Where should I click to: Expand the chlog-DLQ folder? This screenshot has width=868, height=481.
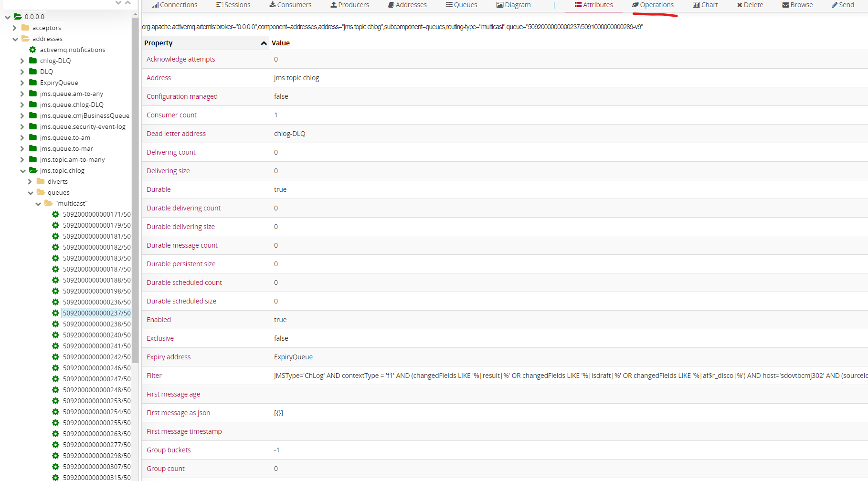pos(22,61)
